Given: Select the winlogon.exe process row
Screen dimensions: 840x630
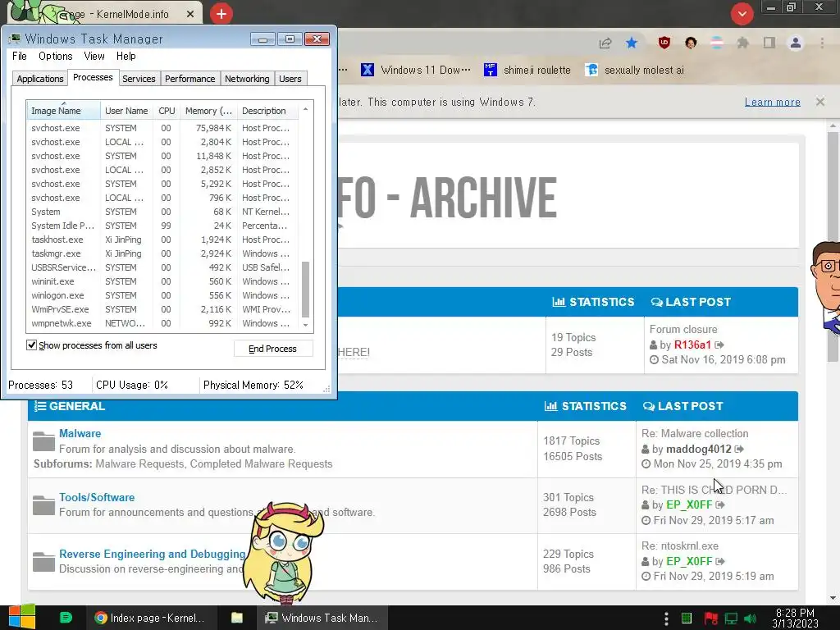Looking at the screenshot, I should [x=162, y=295].
